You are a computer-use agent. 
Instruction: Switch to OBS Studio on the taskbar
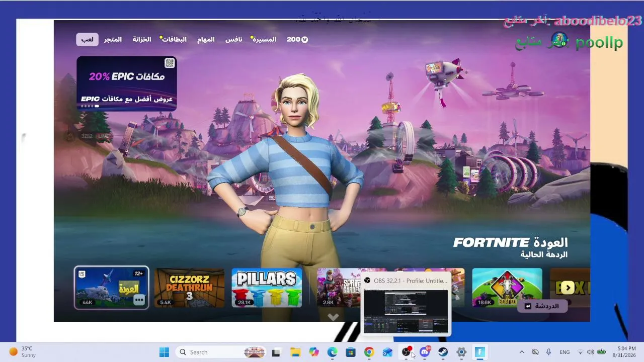pyautogui.click(x=406, y=352)
